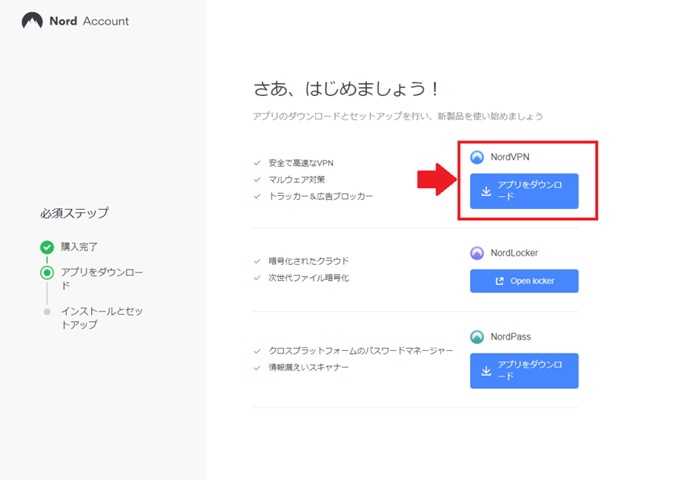This screenshot has width=682, height=480.
Task: Select the アプリをダウンロード step in sidebar
Action: [x=102, y=279]
